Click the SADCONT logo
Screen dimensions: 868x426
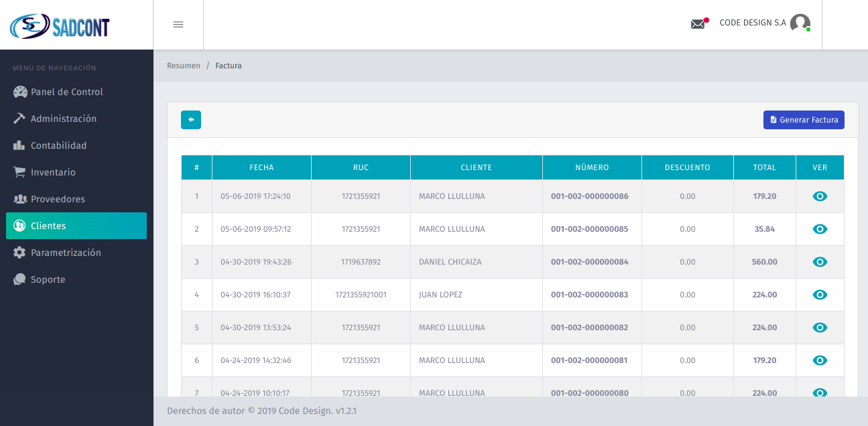coord(60,26)
